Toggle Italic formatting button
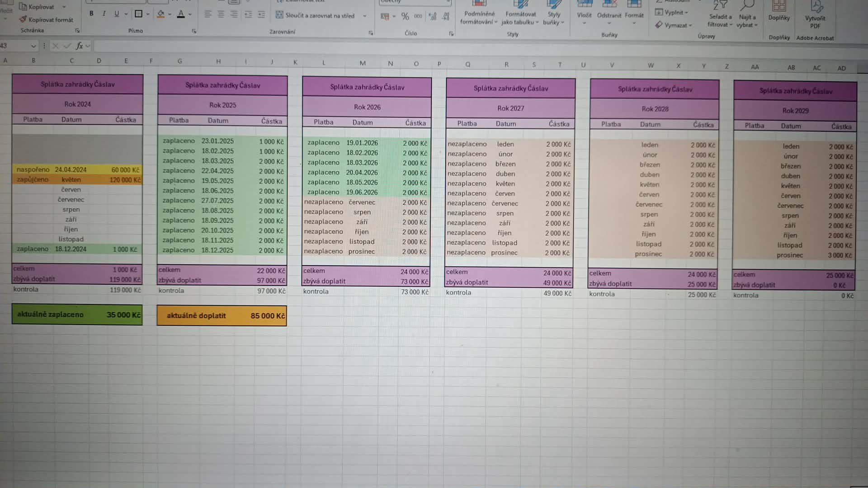Viewport: 868px width, 488px height. pyautogui.click(x=104, y=14)
